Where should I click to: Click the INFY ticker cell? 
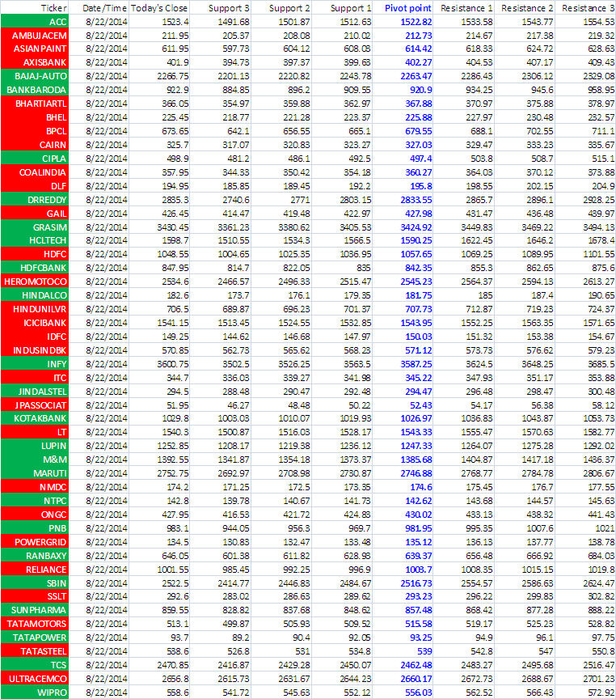pos(35,364)
